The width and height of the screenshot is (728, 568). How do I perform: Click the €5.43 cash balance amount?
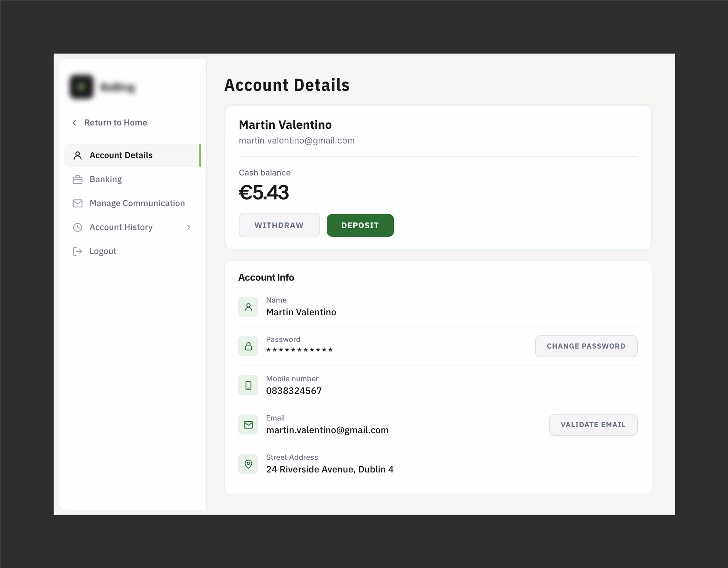263,193
